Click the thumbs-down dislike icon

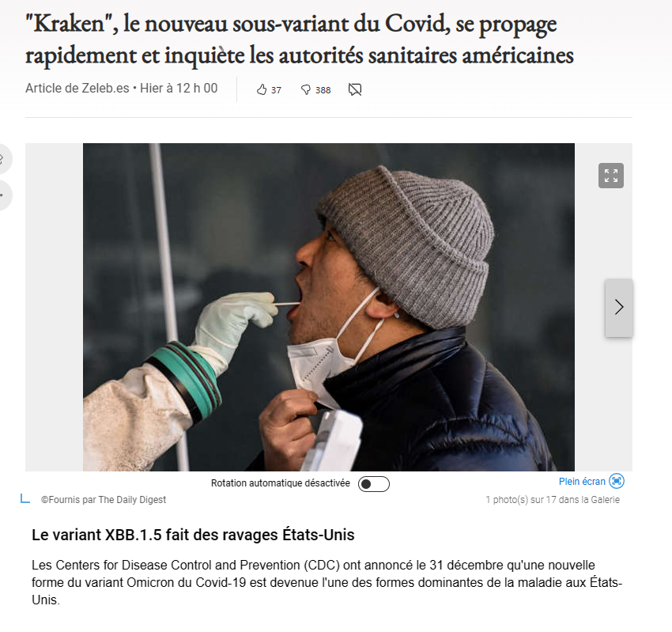[306, 89]
